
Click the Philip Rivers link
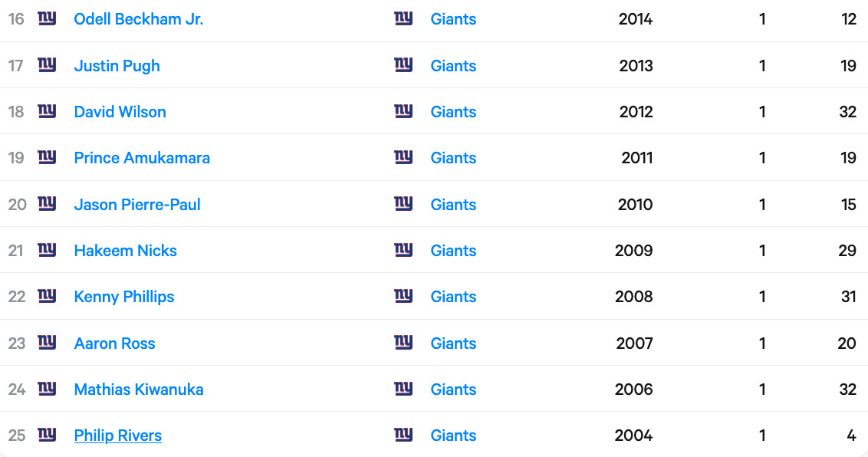pyautogui.click(x=118, y=436)
